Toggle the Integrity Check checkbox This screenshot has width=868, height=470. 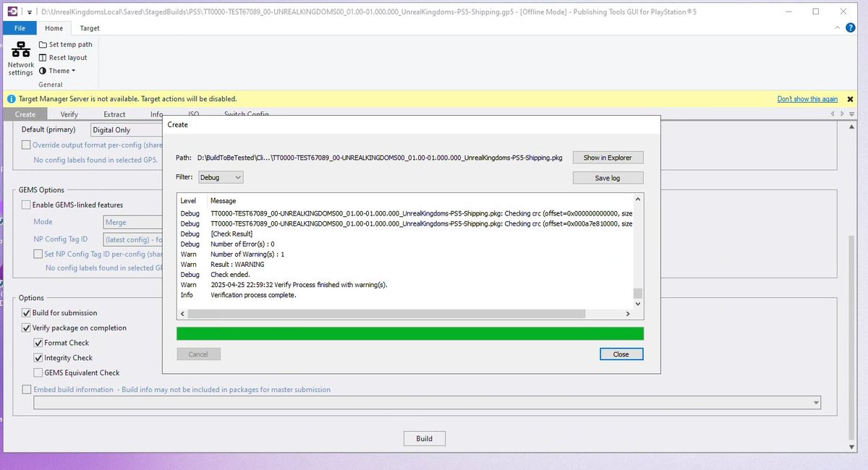[x=38, y=358]
